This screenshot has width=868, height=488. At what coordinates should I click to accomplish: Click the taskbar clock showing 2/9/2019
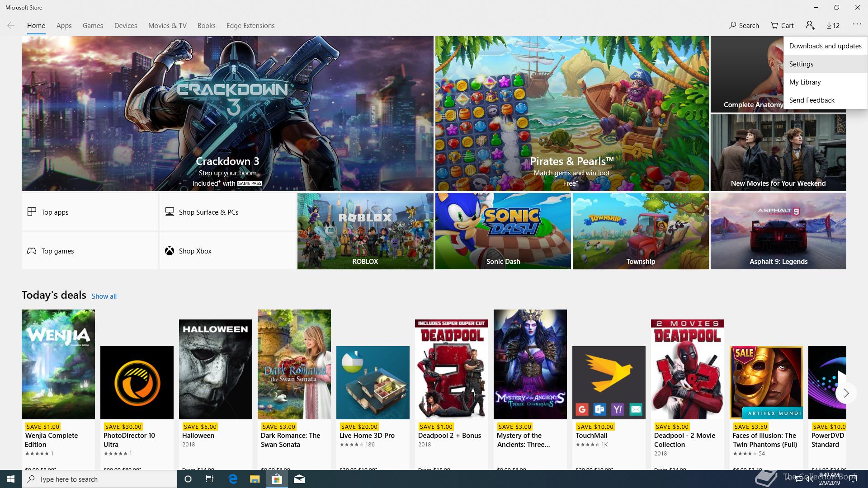tap(829, 479)
